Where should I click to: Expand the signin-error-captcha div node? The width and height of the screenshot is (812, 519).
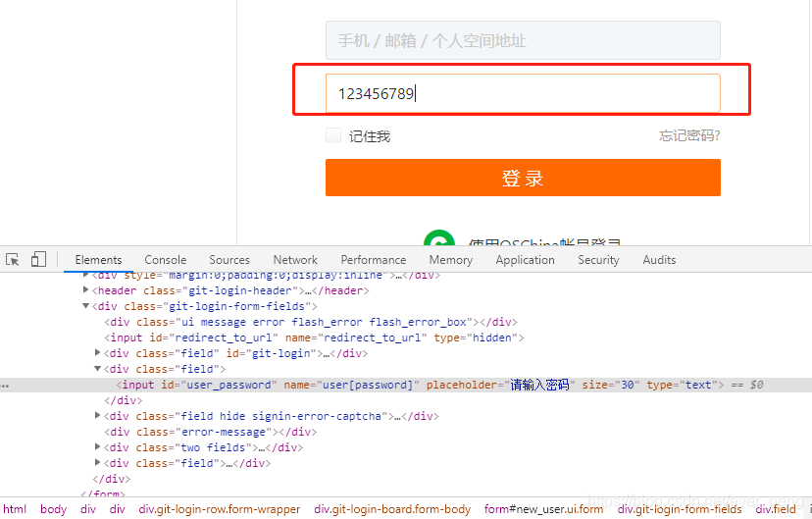tap(97, 415)
